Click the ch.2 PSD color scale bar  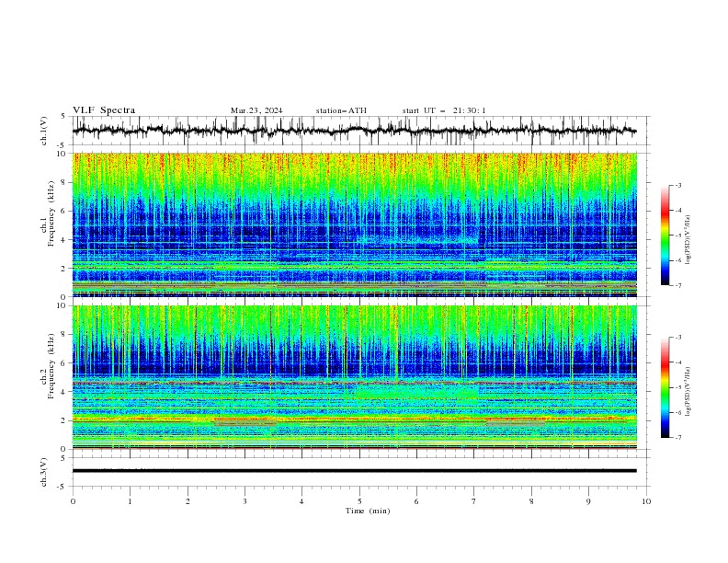click(x=665, y=387)
